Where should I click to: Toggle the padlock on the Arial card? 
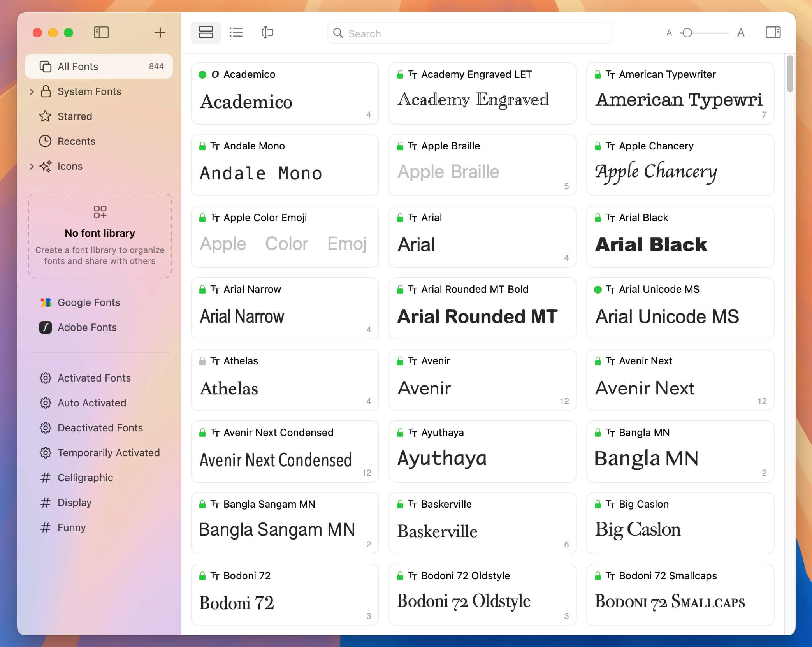(x=400, y=217)
